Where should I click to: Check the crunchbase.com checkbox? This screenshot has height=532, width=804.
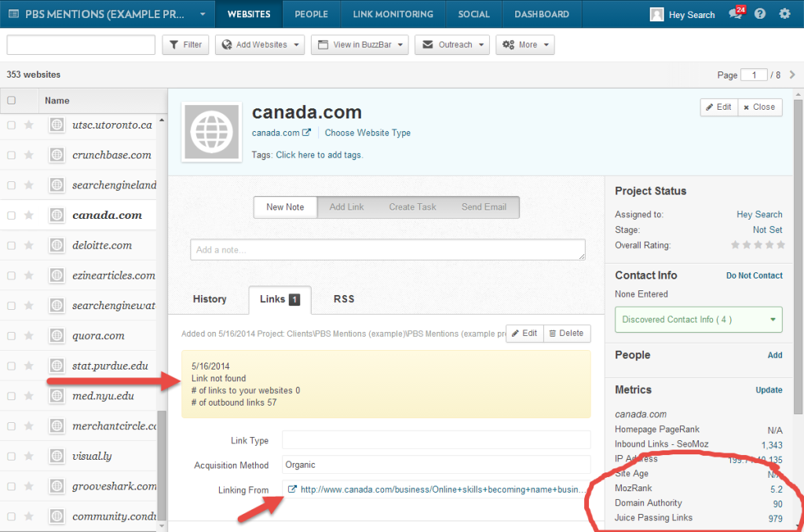click(11, 155)
